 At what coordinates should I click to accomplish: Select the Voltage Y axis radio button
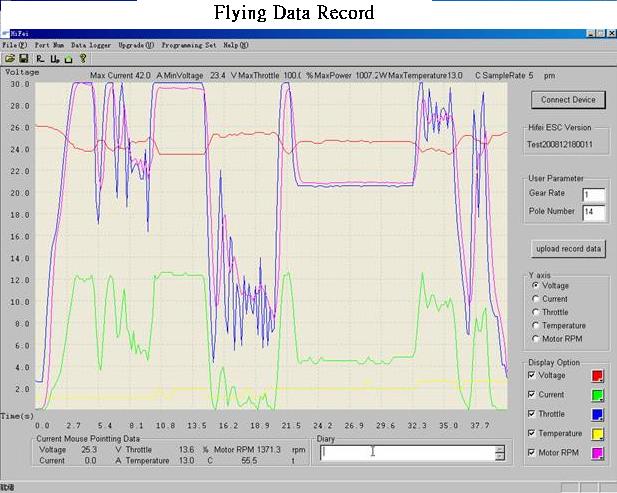click(535, 285)
